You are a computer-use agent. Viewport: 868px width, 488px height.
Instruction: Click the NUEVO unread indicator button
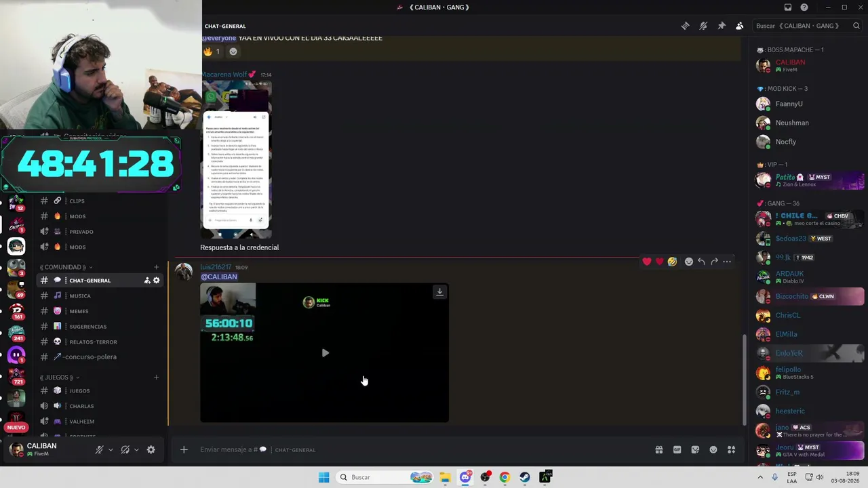coord(16,427)
